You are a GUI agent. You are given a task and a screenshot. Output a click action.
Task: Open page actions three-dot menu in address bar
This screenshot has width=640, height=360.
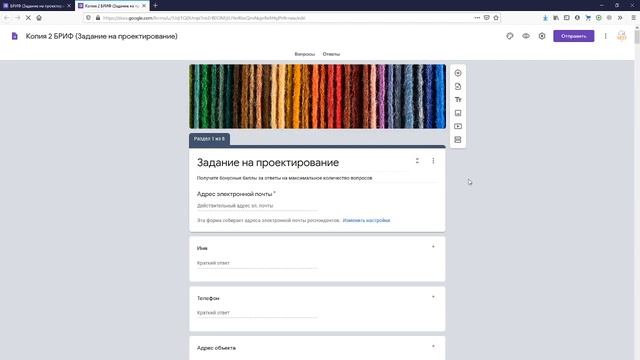(x=477, y=18)
